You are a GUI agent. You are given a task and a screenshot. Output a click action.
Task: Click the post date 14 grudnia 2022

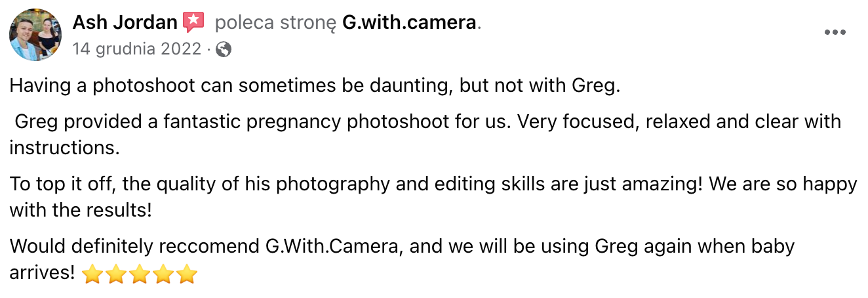(136, 49)
